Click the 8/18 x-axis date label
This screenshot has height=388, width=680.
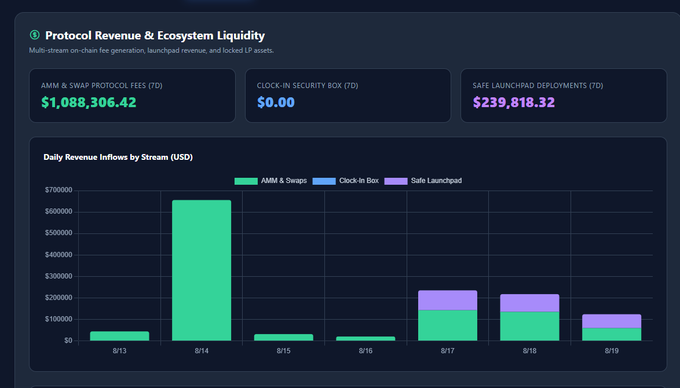[530, 351]
